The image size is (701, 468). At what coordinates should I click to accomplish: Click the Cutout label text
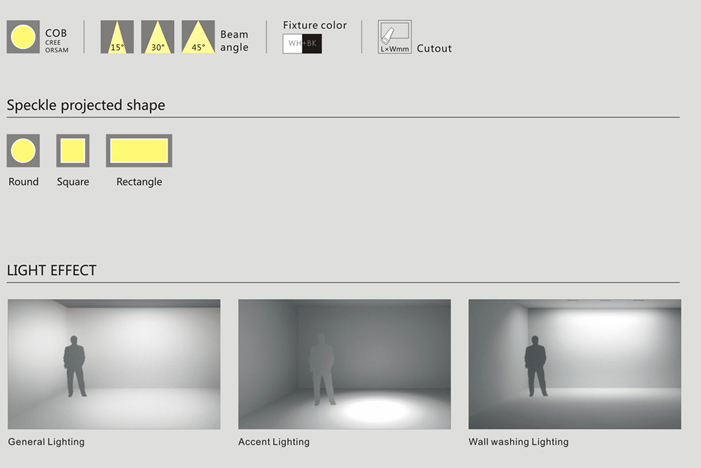click(434, 48)
